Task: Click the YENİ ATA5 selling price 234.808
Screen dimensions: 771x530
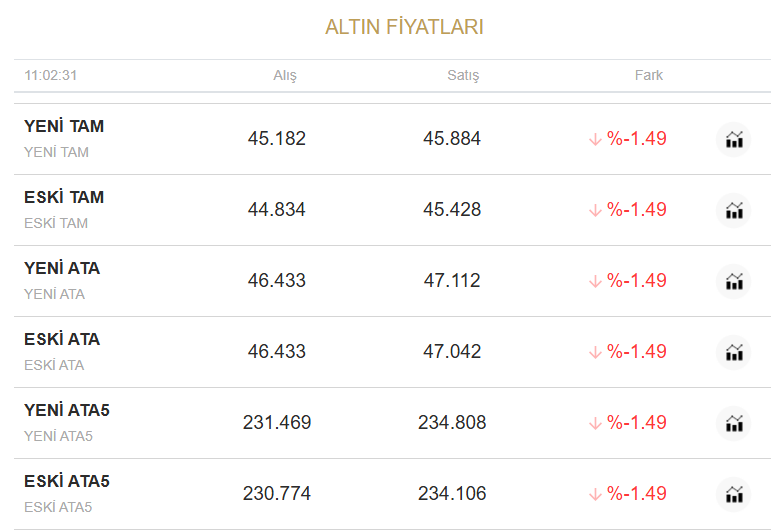Action: (452, 423)
